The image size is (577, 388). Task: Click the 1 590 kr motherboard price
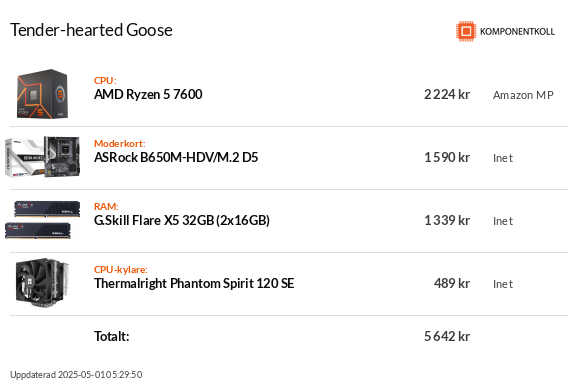point(447,158)
